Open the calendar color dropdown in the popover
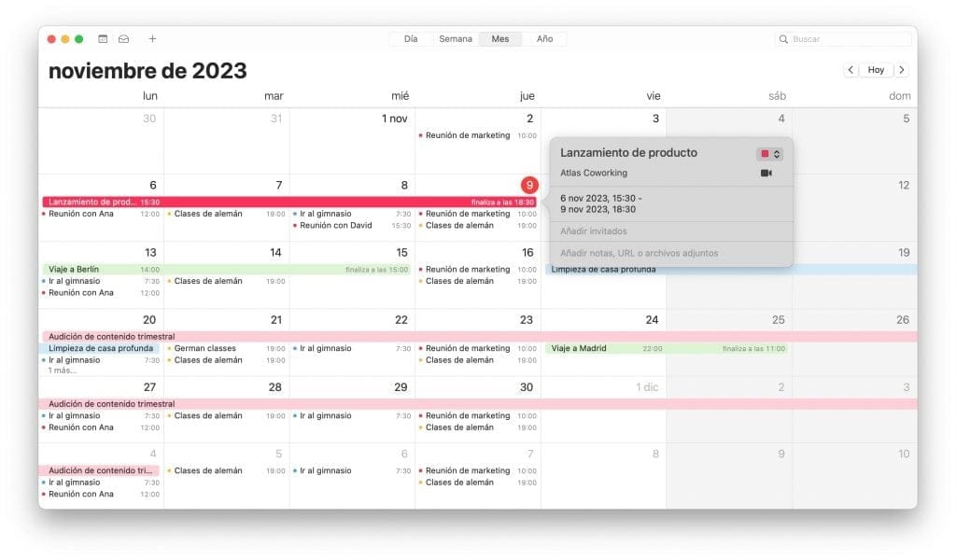Image resolution: width=956 pixels, height=560 pixels. (778, 152)
